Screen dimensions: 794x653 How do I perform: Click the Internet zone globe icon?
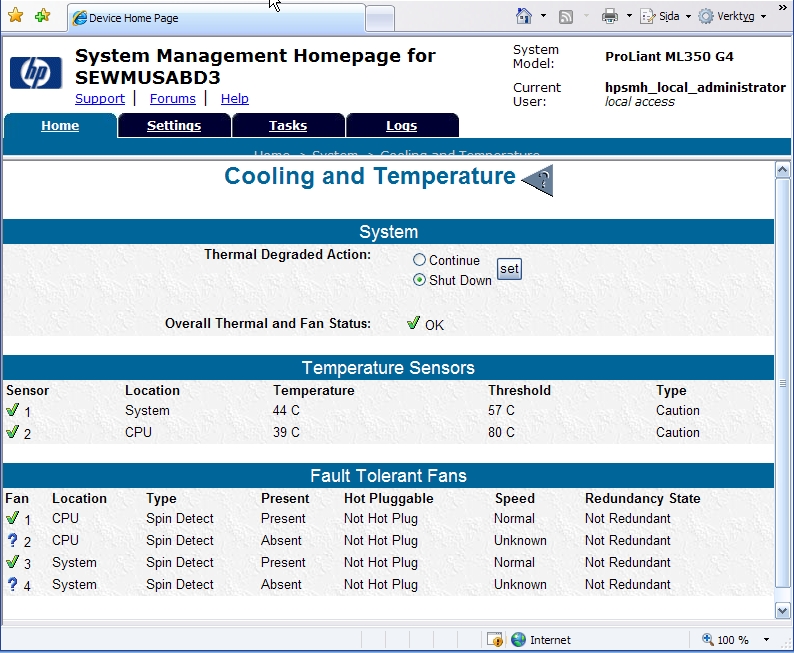(518, 640)
